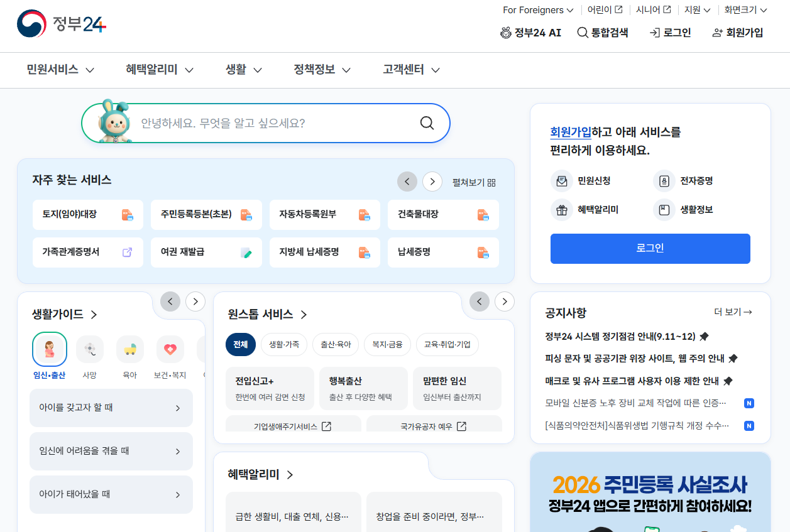Open 어린이 external site link
This screenshot has height=532, width=790.
(x=605, y=10)
